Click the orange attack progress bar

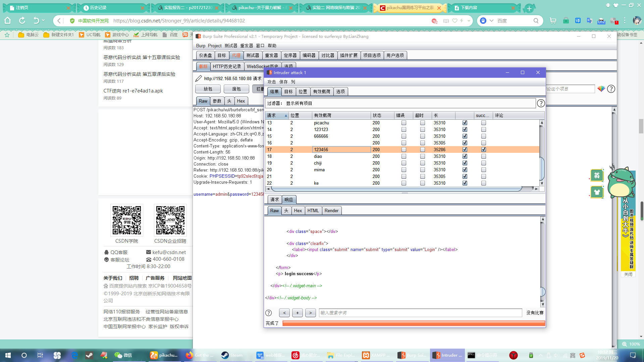[413, 323]
